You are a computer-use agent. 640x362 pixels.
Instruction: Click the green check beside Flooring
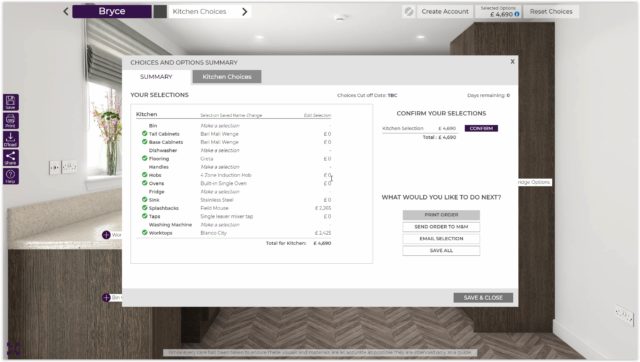[x=144, y=158]
